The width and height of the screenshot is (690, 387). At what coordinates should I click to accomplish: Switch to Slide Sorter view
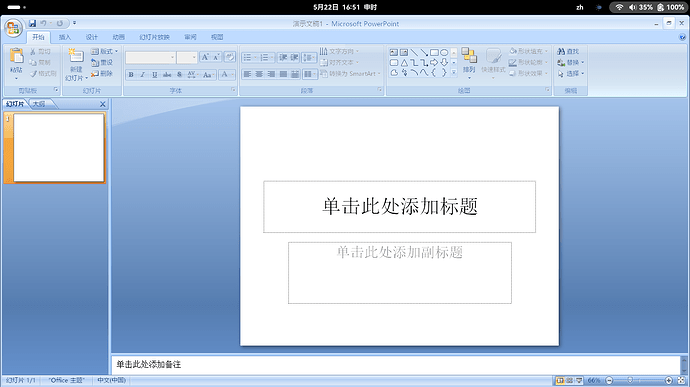pos(569,380)
